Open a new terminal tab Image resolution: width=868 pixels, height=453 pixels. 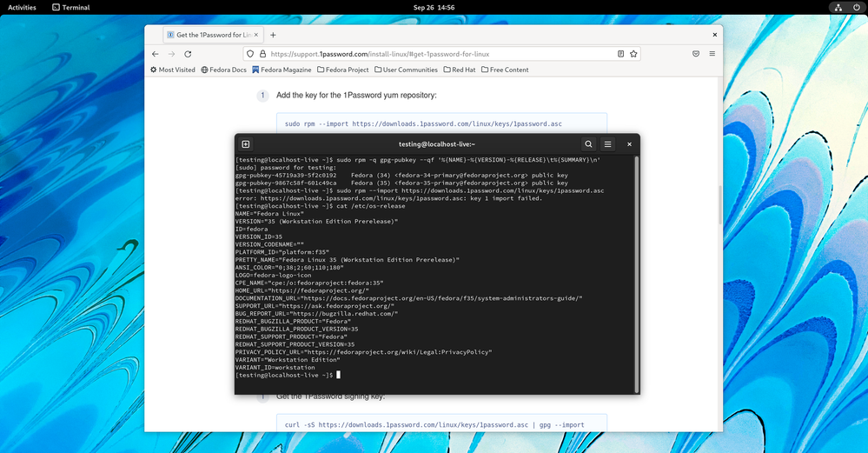point(246,144)
